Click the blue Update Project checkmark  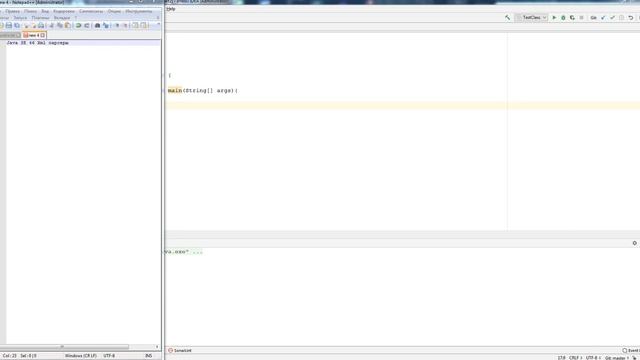[x=603, y=18]
